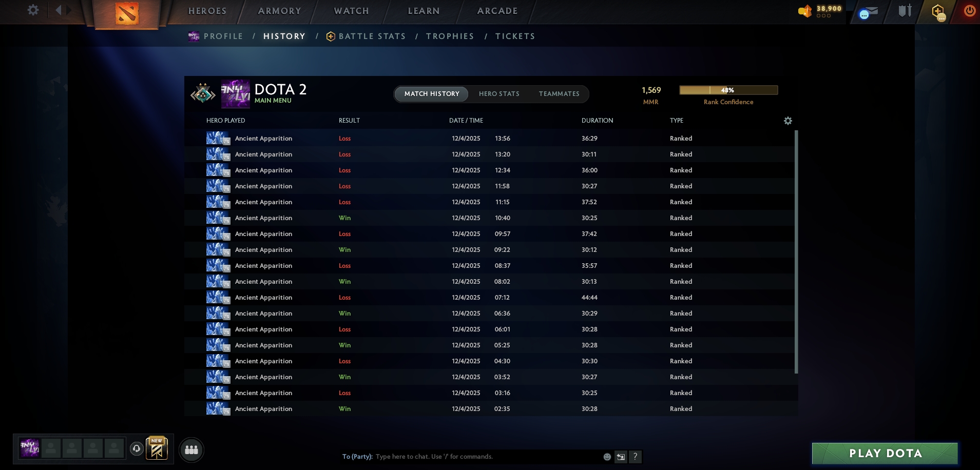Go to the PROFILE tab

coord(223,36)
